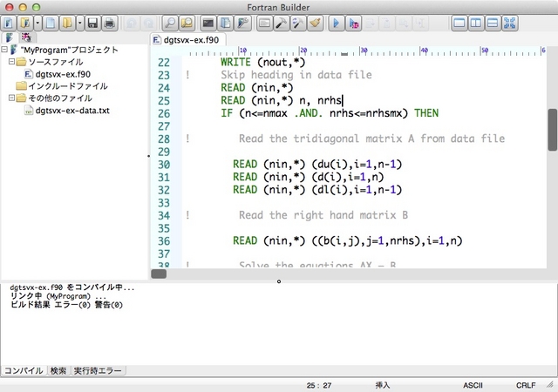This screenshot has height=392, width=558.
Task: Click the editor horizontal scrollbar thumb
Action: 159,274
